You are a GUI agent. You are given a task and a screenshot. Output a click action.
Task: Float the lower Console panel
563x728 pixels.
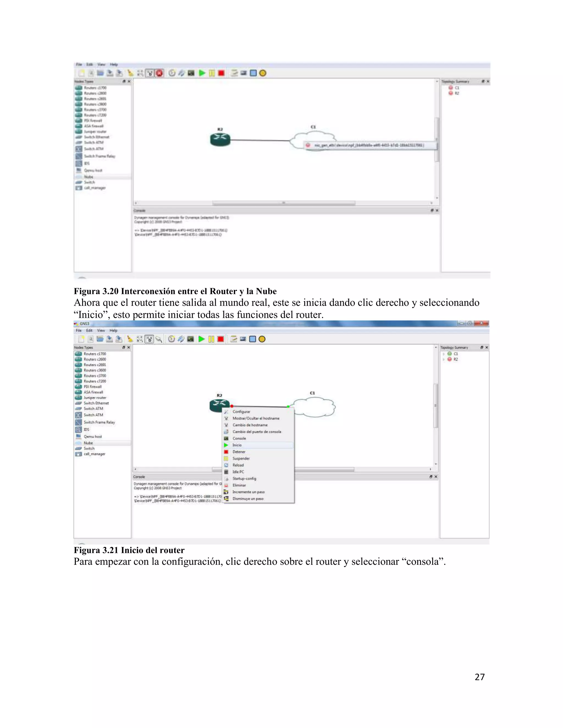point(431,477)
